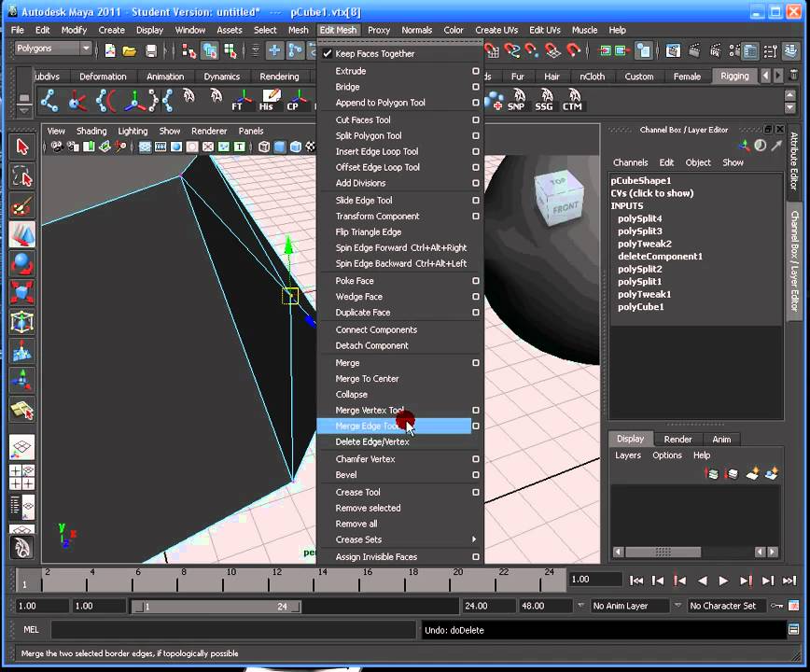Viewport: 810px width, 672px height.
Task: Click the IK Handle tool shelf icon
Action: [77, 100]
